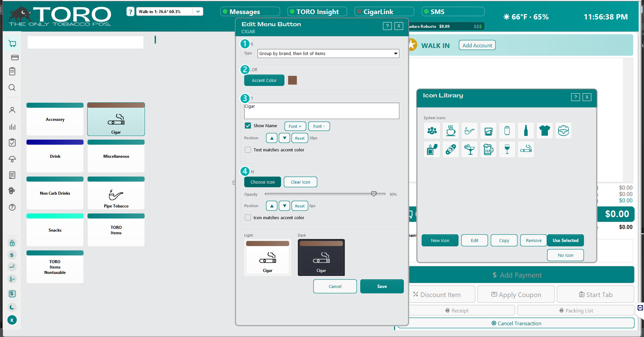Viewport: 644px width, 337px height.
Task: Decrease text size with Font - button
Action: [x=319, y=126]
